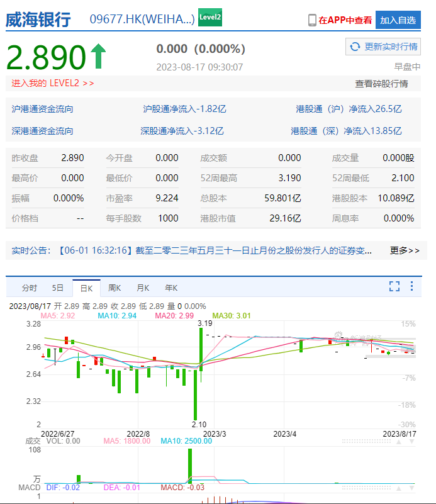Click the 3.19 high marker on chart
This screenshot has width=436, height=504.
205,323
